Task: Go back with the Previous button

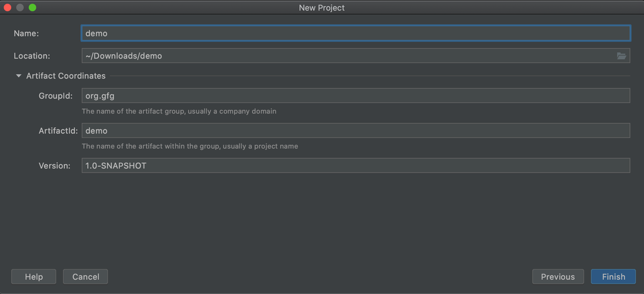Action: click(x=557, y=276)
